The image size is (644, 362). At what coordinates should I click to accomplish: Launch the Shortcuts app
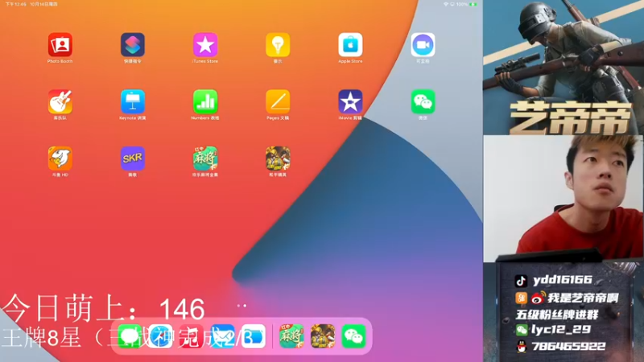pos(132,44)
